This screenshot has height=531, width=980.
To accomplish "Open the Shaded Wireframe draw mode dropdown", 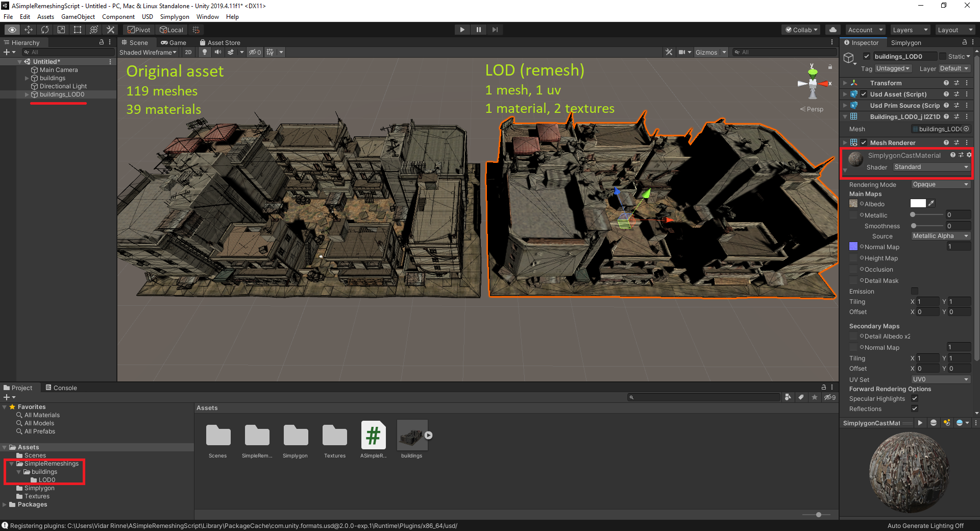I will (x=148, y=52).
